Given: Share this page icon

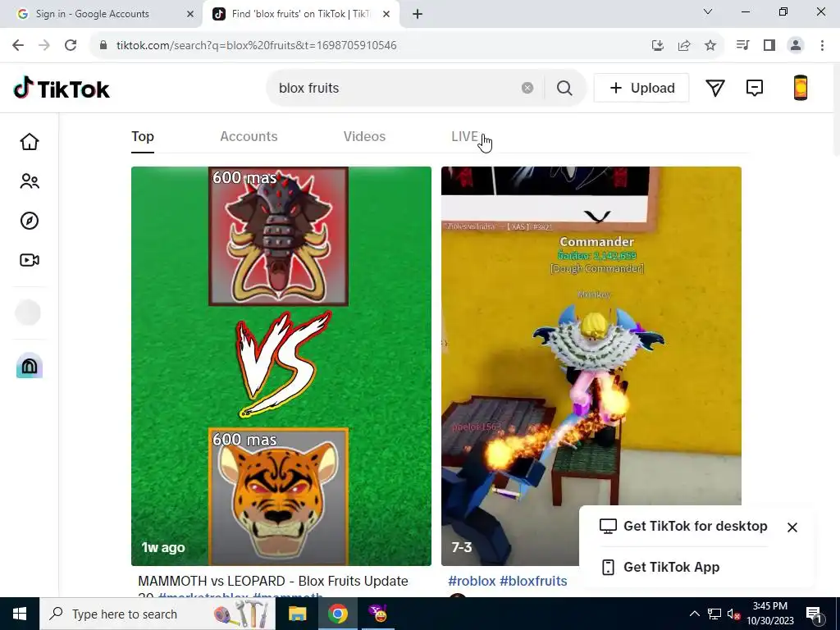Looking at the screenshot, I should pyautogui.click(x=684, y=45).
